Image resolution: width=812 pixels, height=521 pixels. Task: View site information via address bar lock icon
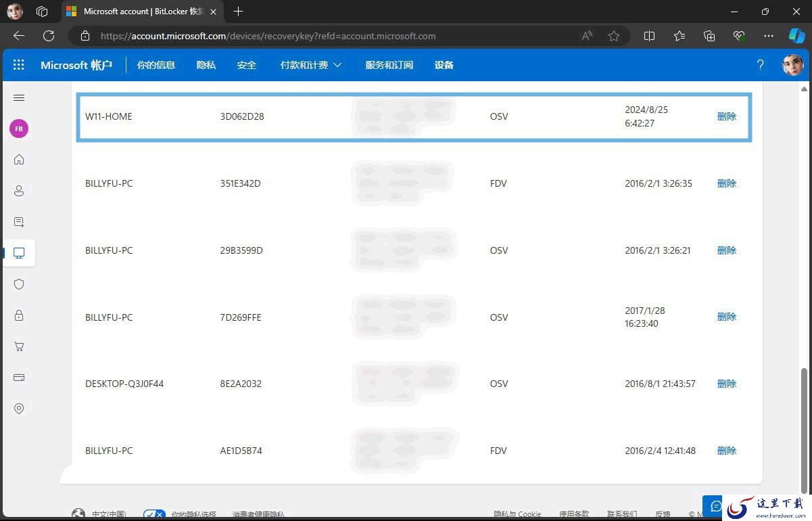pos(85,36)
